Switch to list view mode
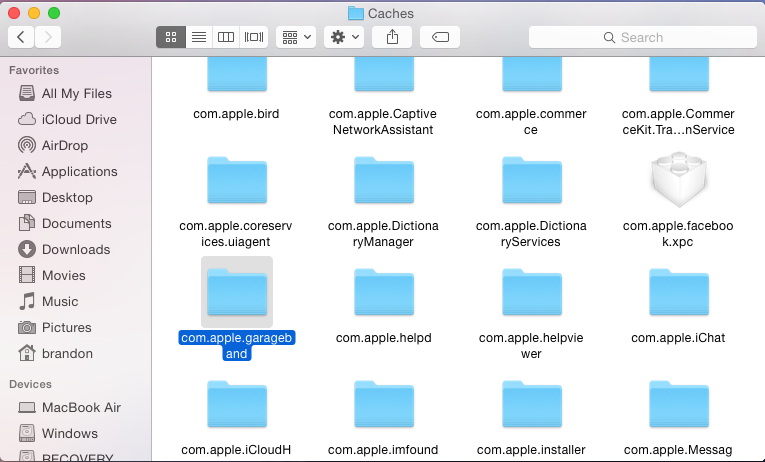Viewport: 765px width, 462px height. (x=198, y=37)
